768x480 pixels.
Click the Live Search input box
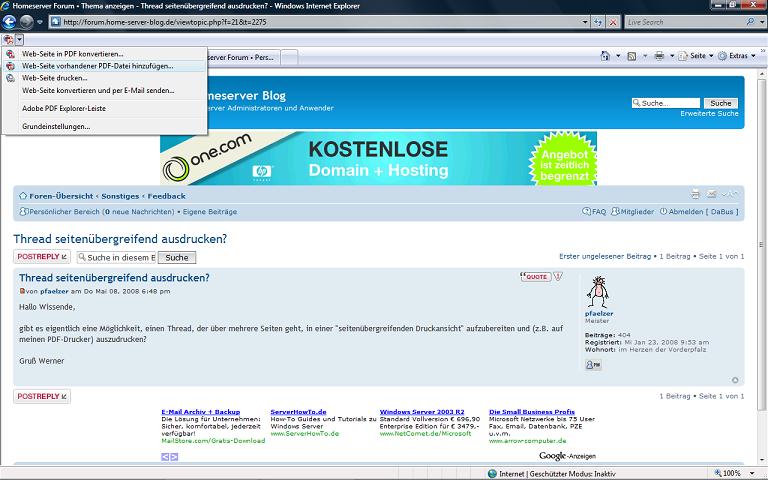[x=684, y=22]
